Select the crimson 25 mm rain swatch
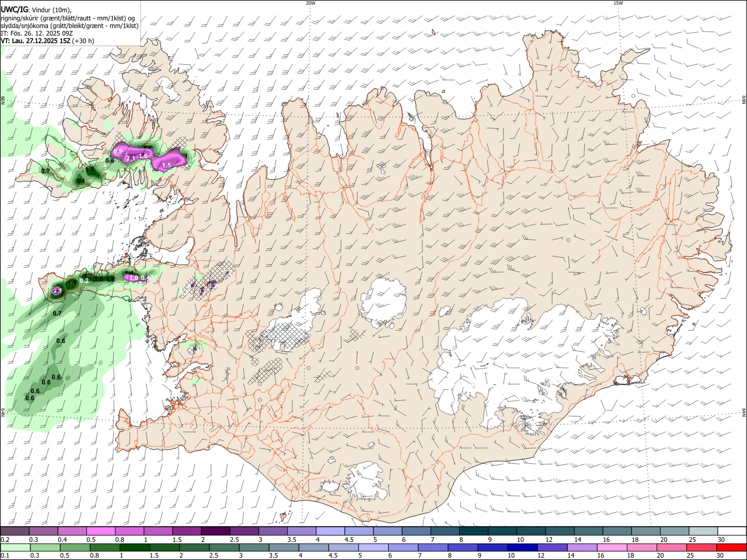Screen dimensions: 747x560 click(x=701, y=547)
